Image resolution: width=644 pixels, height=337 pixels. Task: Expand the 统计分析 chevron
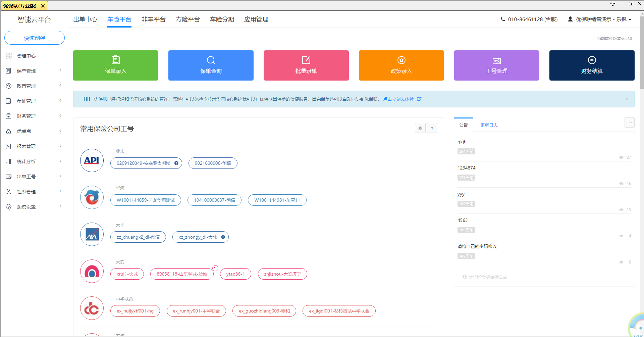tap(60, 161)
